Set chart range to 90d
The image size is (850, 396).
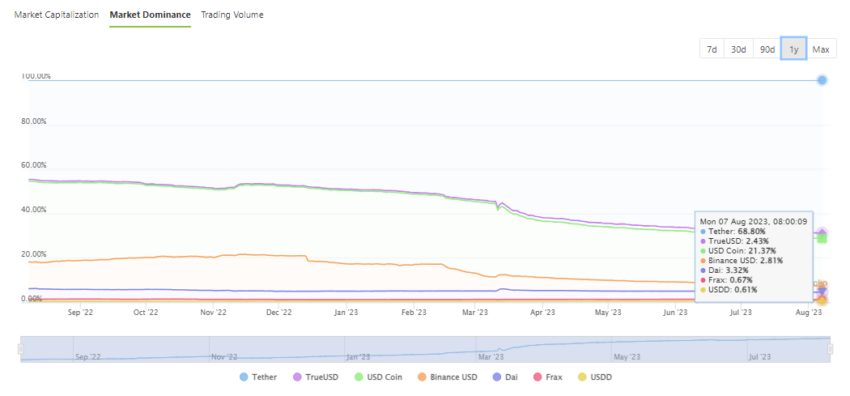(x=767, y=49)
